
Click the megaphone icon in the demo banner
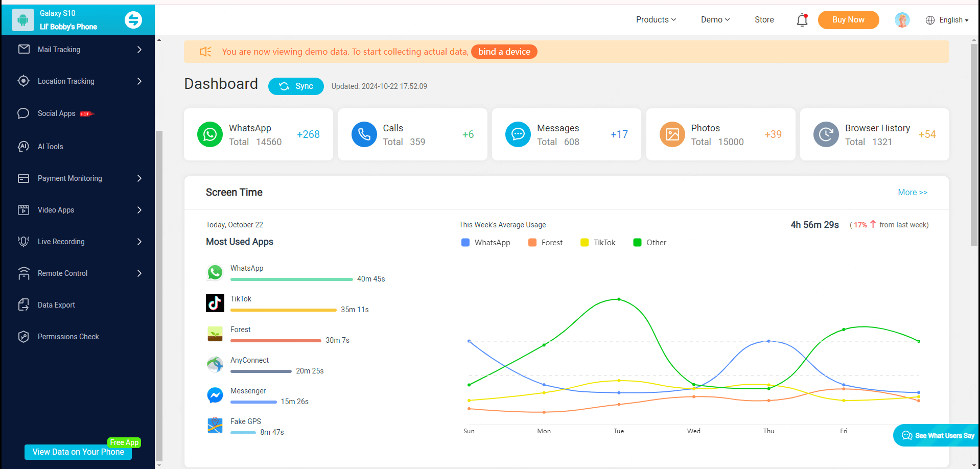(205, 52)
